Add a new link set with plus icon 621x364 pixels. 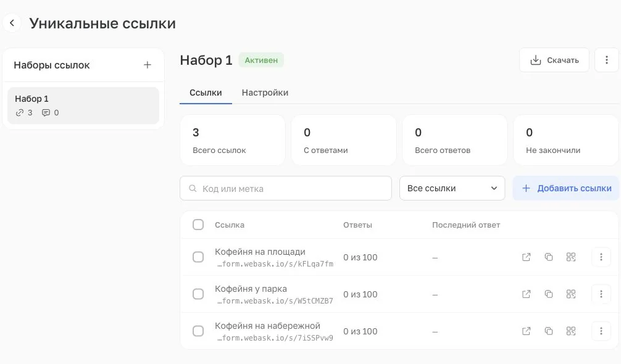click(x=148, y=65)
